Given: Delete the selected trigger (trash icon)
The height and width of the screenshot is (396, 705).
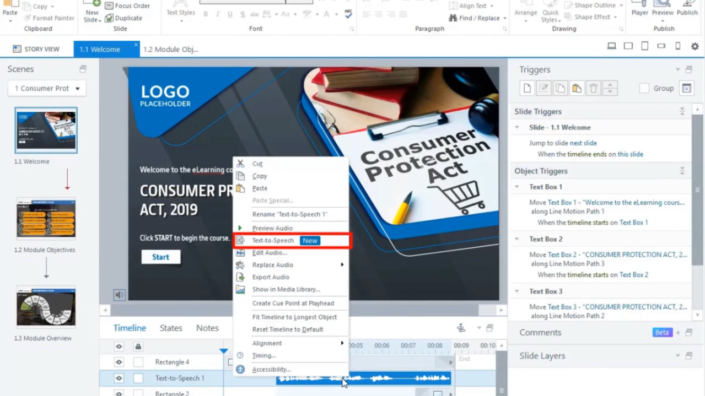Looking at the screenshot, I should (593, 88).
